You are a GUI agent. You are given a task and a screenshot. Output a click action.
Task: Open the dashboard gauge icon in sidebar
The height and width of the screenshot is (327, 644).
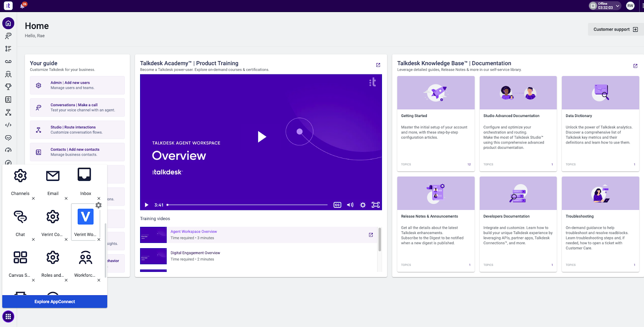8,150
